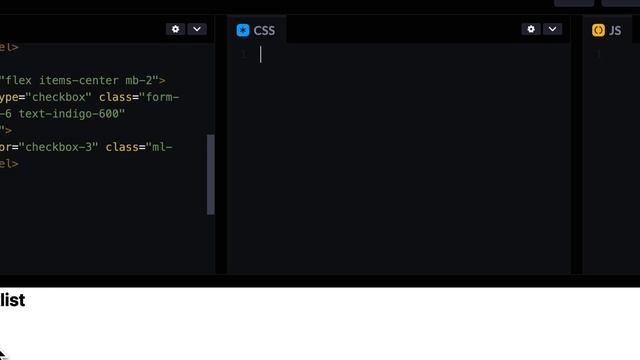The height and width of the screenshot is (360, 640).
Task: Click the blue CSS asterisk icon
Action: (x=243, y=30)
